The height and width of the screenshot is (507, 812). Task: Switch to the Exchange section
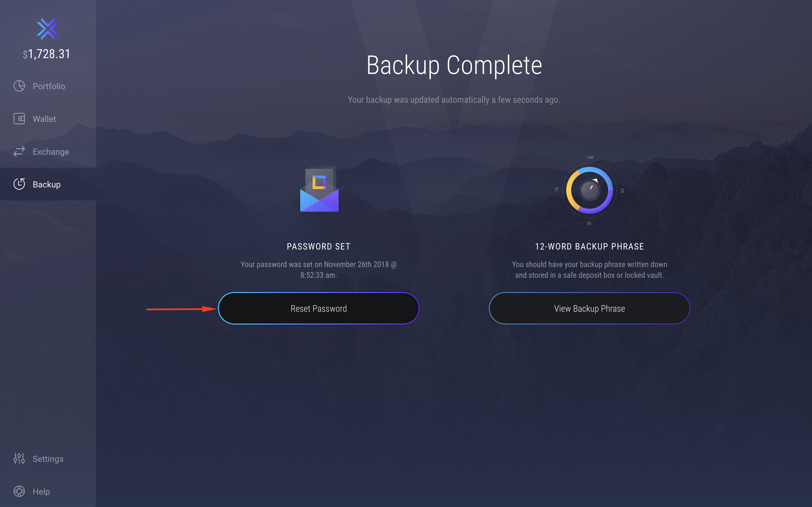pos(51,152)
